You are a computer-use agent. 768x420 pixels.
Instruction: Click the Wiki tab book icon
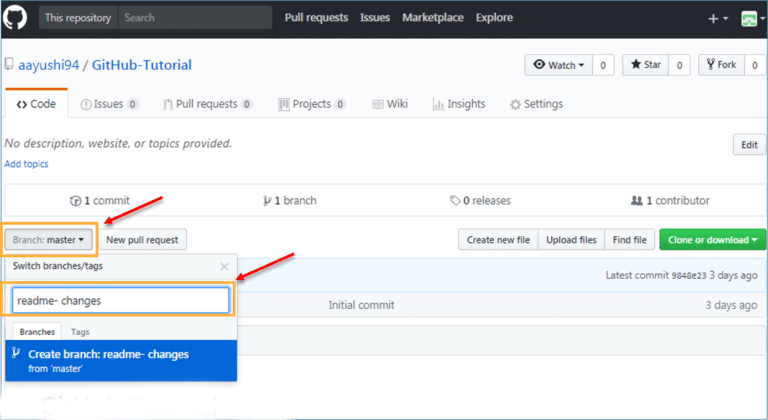coord(378,104)
